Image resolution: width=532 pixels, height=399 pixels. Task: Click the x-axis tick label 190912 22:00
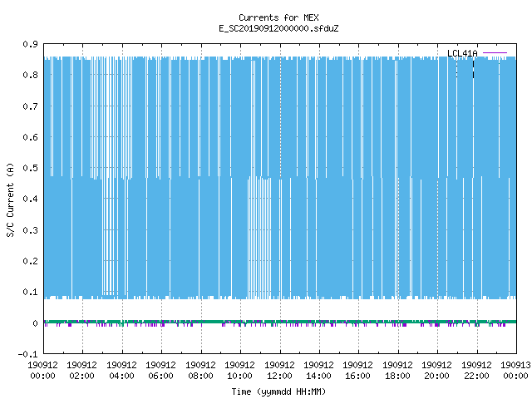pos(476,370)
